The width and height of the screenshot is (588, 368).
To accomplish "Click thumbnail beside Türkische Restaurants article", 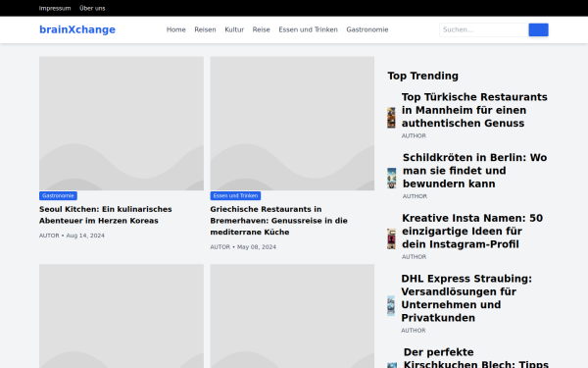I will coord(391,118).
